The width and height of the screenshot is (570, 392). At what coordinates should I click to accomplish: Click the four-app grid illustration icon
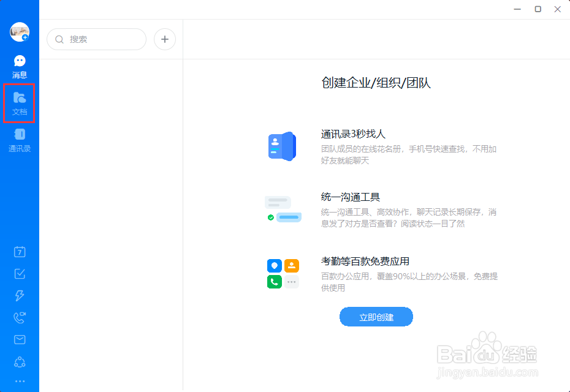pyautogui.click(x=283, y=274)
